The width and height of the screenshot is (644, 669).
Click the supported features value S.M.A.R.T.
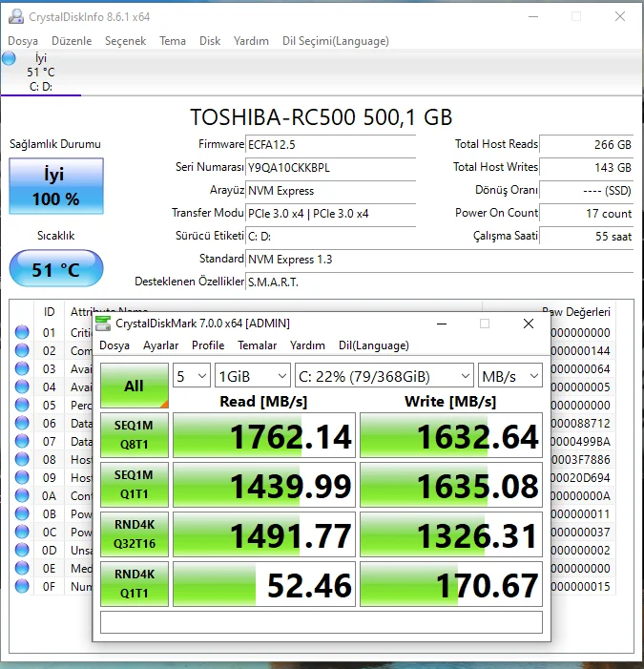pos(439,282)
